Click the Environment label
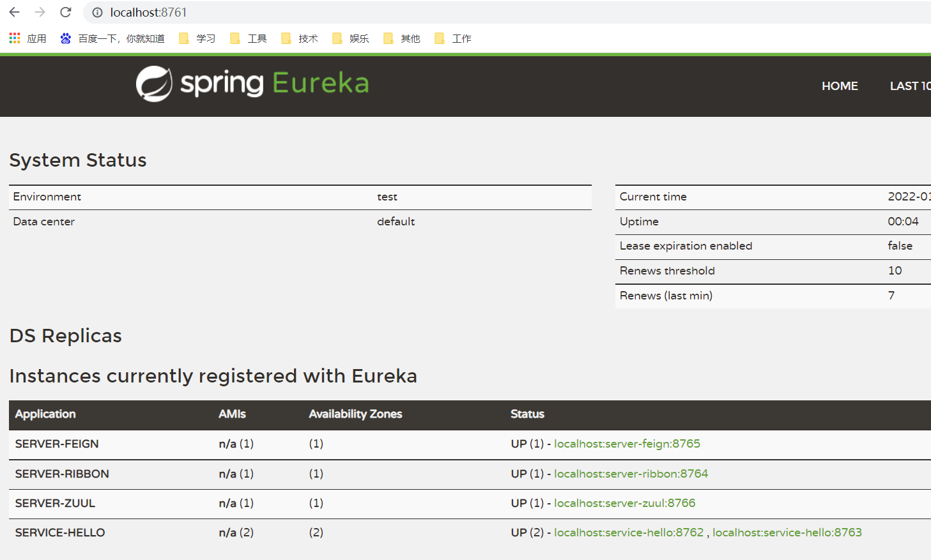The image size is (931, 560). 47,197
